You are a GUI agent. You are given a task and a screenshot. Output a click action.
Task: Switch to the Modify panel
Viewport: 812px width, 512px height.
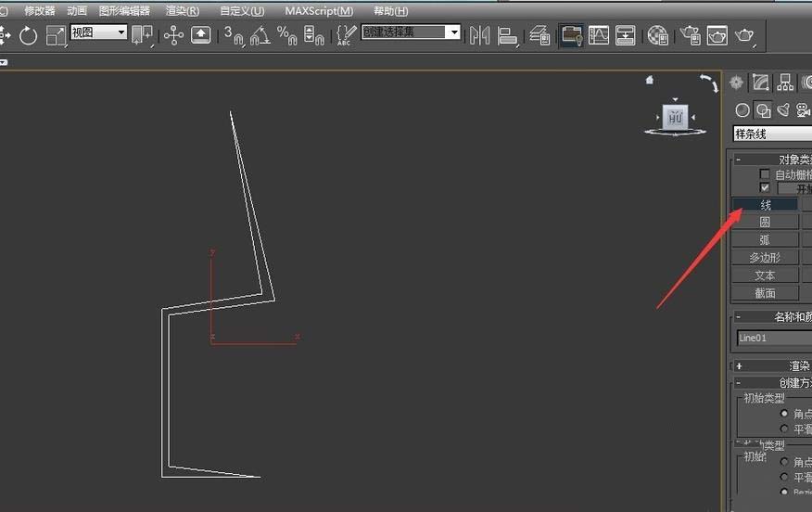[761, 83]
